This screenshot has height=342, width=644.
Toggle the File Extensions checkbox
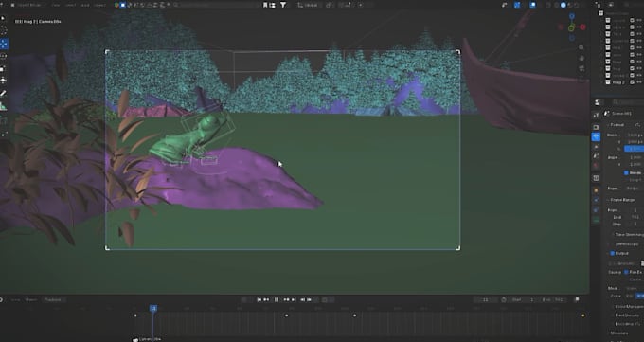coord(626,272)
